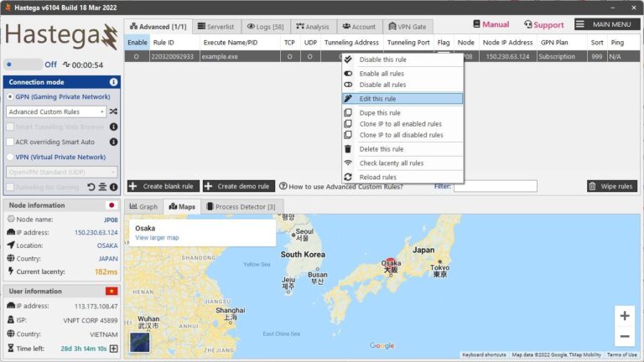Choose Check lacenty all rules
The image size is (644, 362).
click(x=402, y=163)
